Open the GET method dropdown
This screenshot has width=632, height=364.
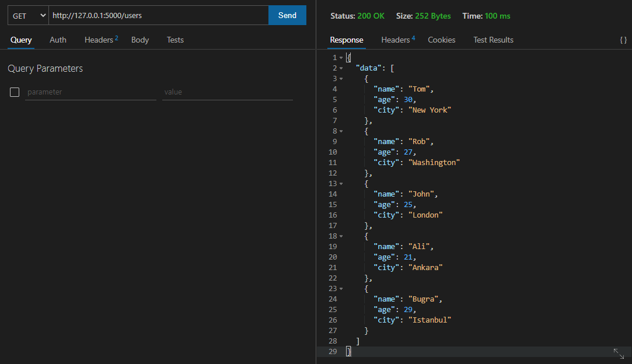pyautogui.click(x=28, y=16)
